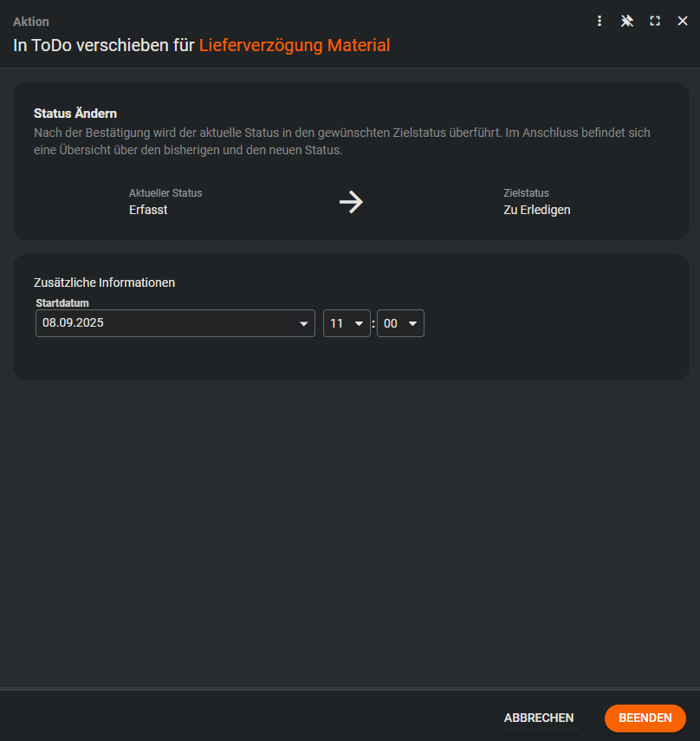Viewport: 700px width, 741px height.
Task: Click into the Startdatum date field
Action: 165,323
